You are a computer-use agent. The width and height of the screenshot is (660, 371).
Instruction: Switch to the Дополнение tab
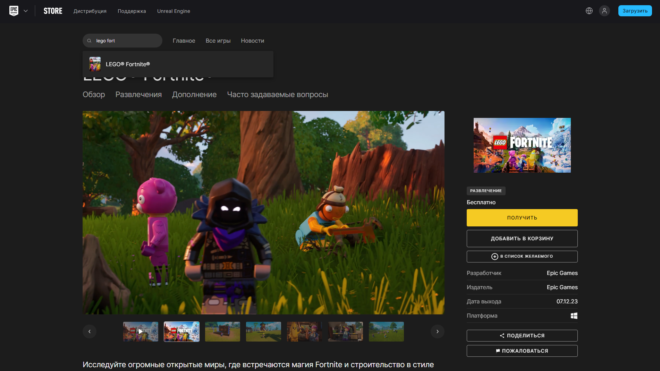pos(194,95)
